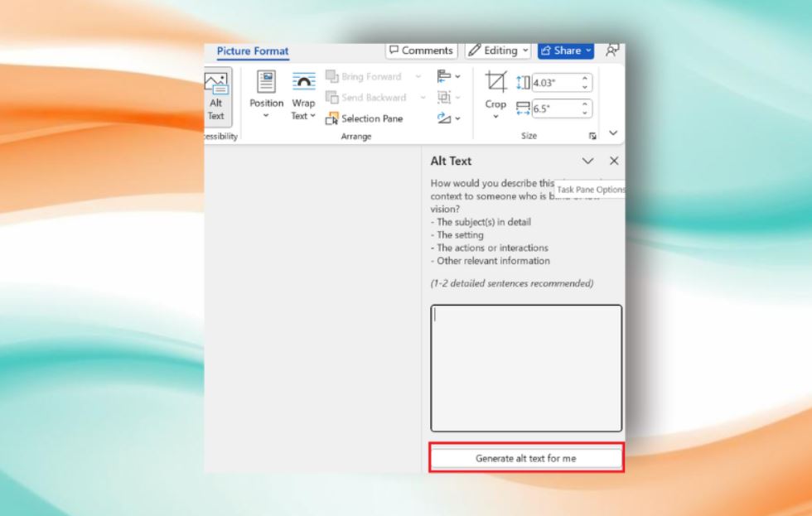Image resolution: width=812 pixels, height=516 pixels.
Task: Activate the Crop tool
Action: point(496,83)
